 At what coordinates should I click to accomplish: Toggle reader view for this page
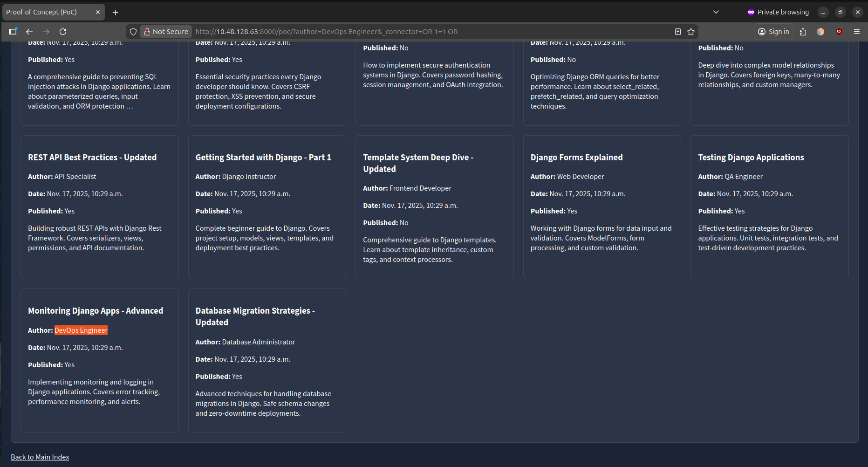pyautogui.click(x=678, y=31)
